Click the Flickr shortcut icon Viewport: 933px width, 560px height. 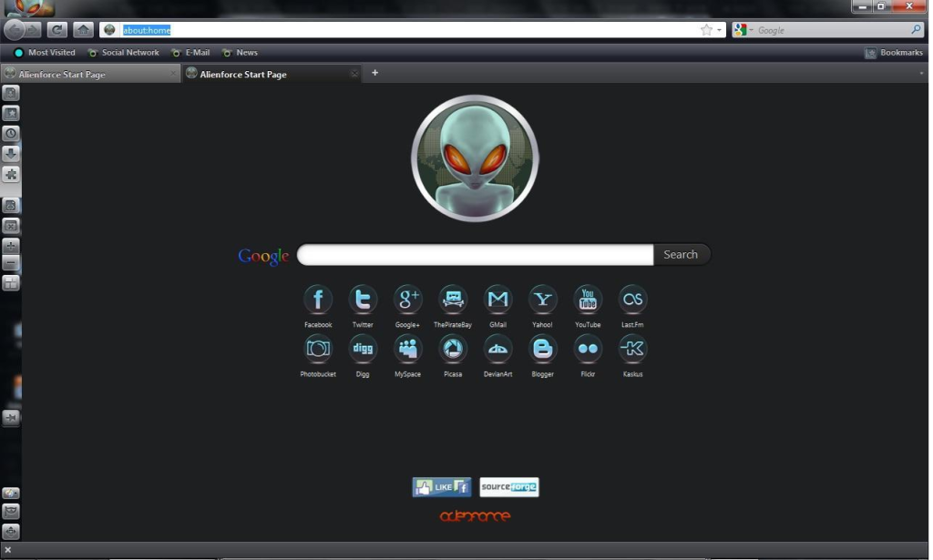click(588, 349)
